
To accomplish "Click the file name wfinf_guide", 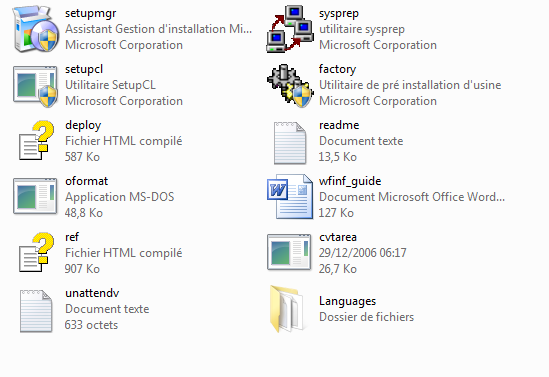I will 350,181.
